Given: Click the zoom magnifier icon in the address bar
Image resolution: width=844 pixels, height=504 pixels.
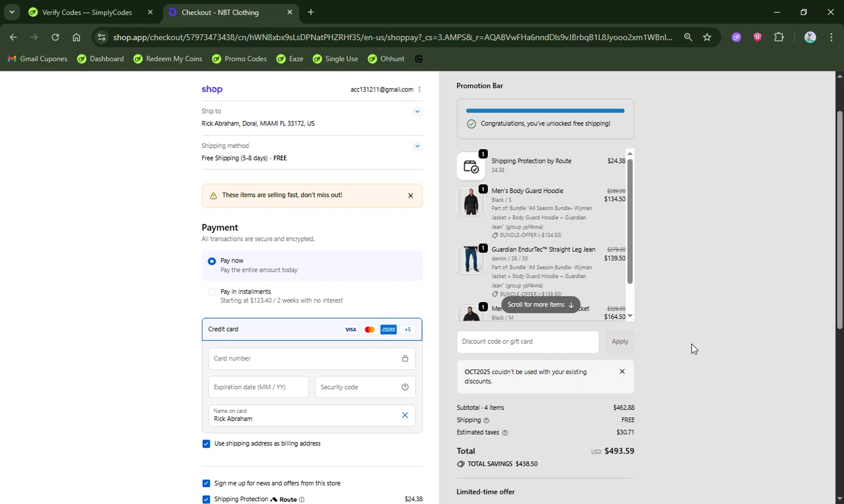Looking at the screenshot, I should click(x=688, y=37).
